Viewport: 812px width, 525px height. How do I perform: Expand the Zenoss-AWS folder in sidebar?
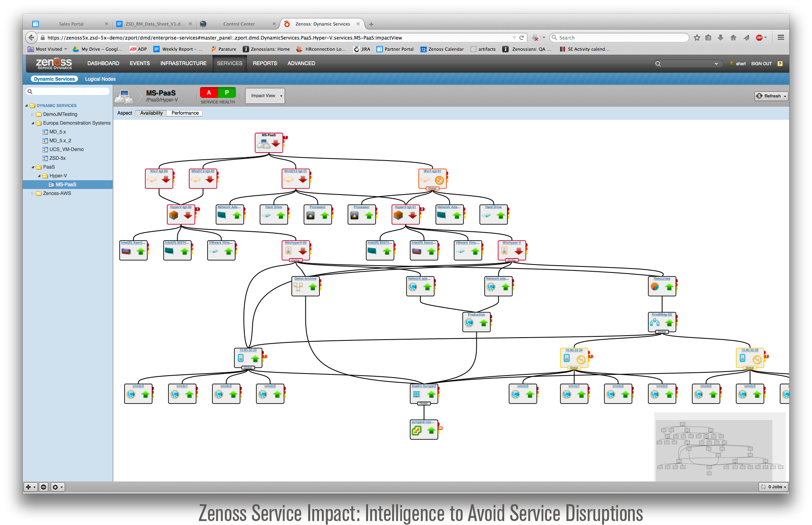coord(33,193)
